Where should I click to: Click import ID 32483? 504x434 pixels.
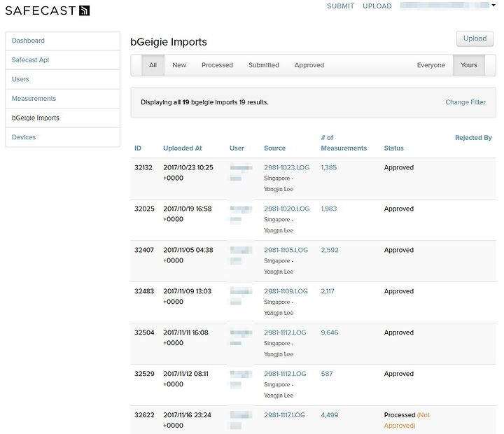144,291
